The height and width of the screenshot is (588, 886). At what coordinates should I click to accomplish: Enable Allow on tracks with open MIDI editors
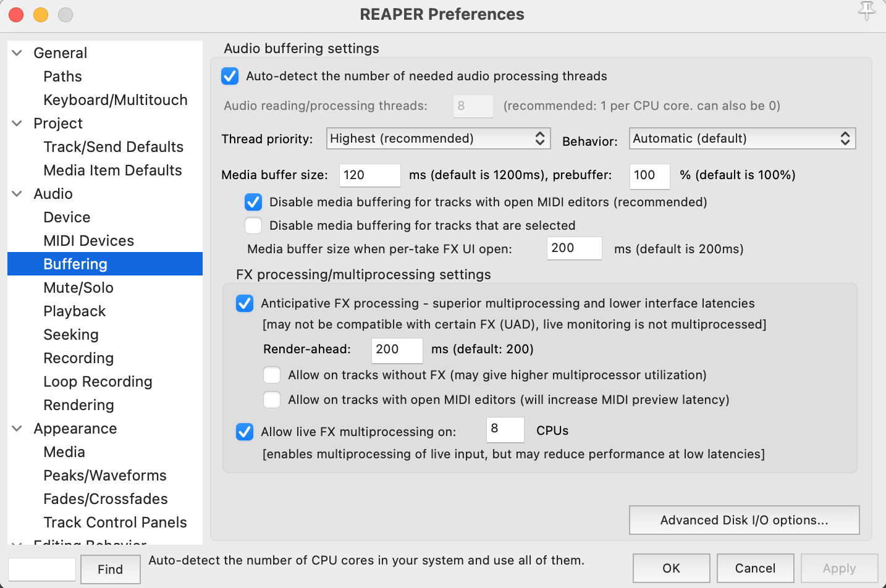(x=272, y=400)
